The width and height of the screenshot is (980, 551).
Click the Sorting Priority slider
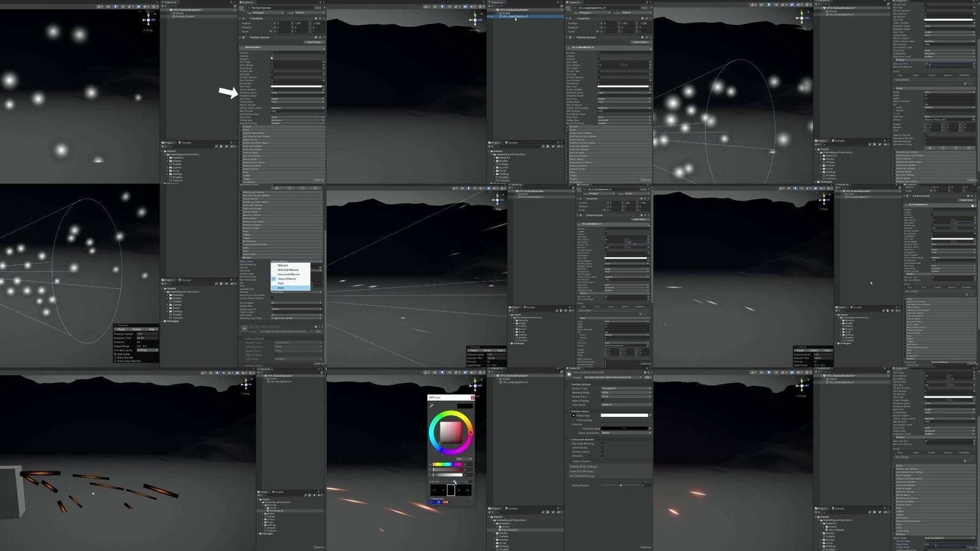[620, 485]
